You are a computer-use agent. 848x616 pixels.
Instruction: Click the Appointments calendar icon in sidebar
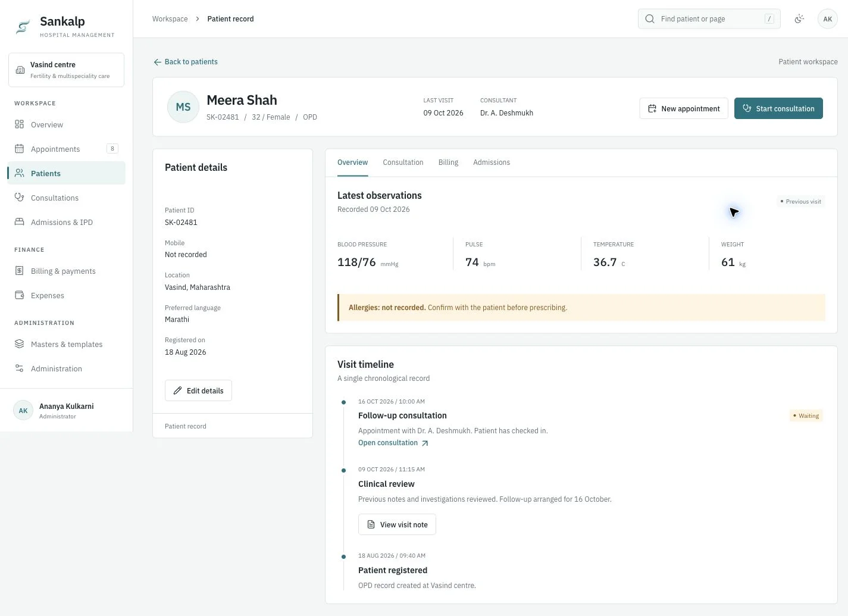point(20,149)
